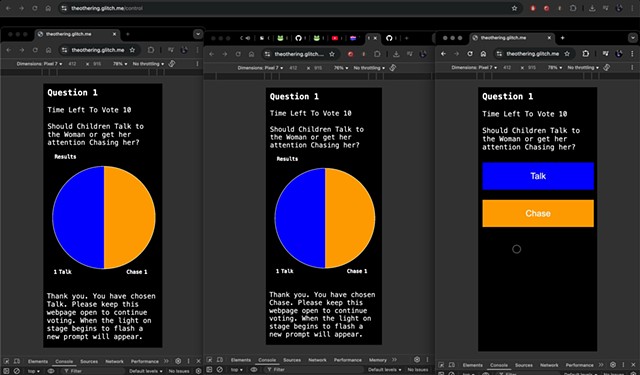Open DevTools settings gear in left window
The height and width of the screenshot is (375, 640).
tap(178, 361)
